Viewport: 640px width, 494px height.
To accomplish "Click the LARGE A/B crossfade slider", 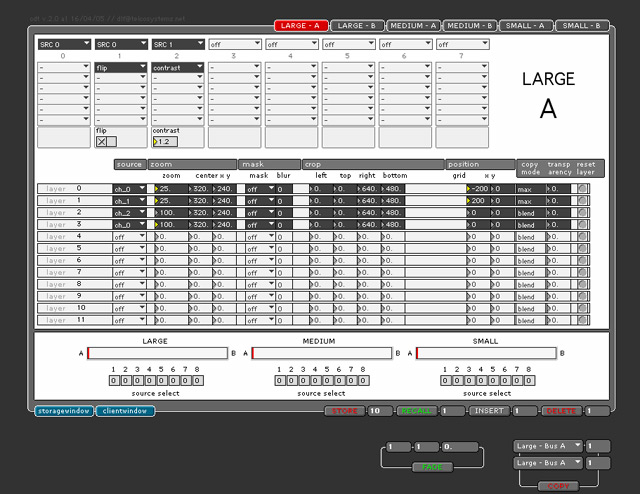I will click(158, 353).
